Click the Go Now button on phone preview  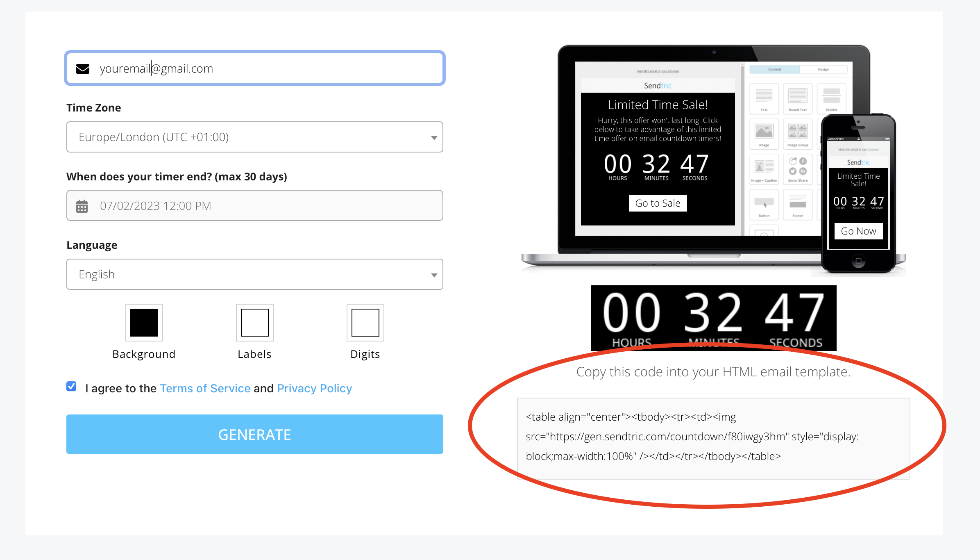[858, 231]
